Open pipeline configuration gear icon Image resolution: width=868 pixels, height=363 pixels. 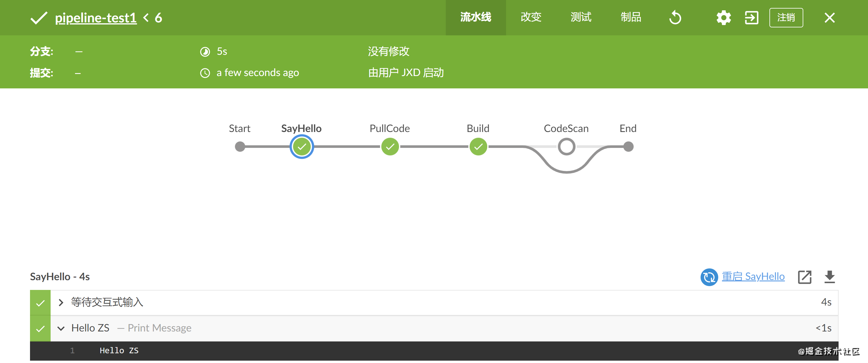723,18
